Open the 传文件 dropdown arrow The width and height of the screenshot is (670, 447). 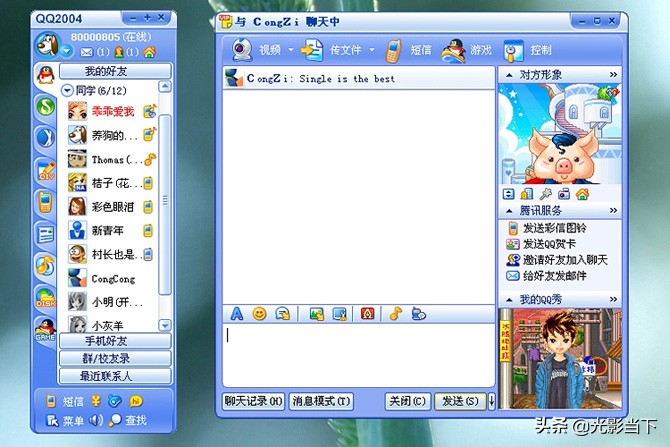(x=372, y=50)
